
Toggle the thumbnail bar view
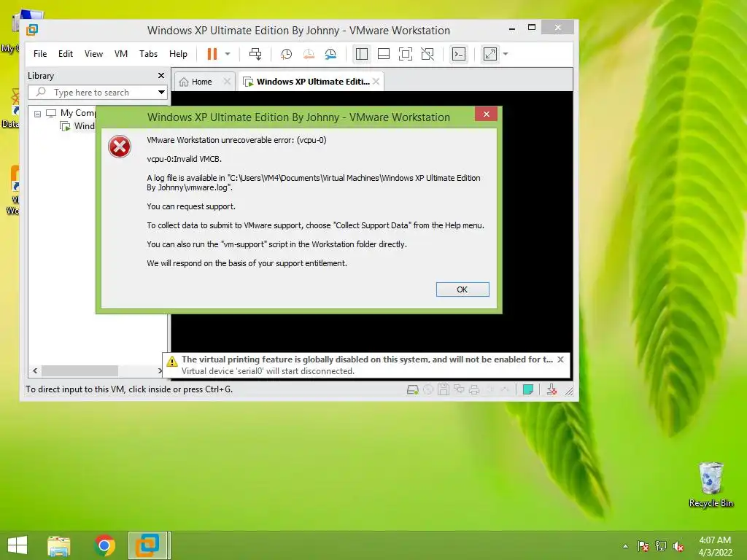click(384, 54)
